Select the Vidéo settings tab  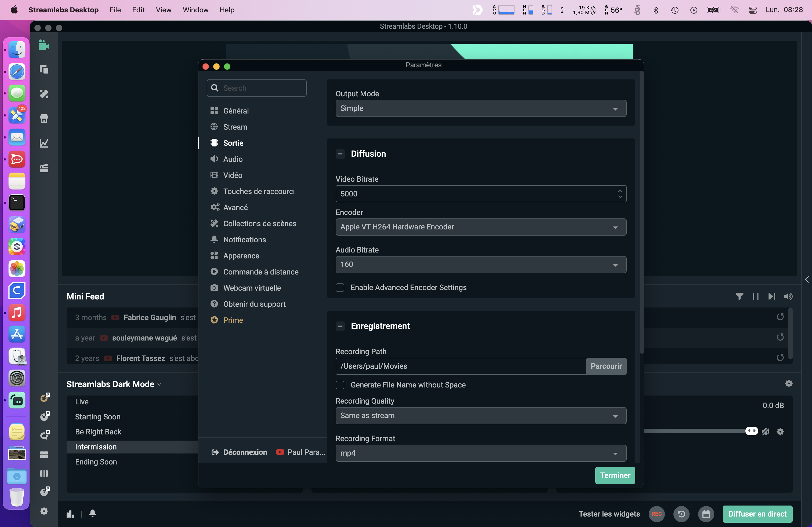coord(233,175)
